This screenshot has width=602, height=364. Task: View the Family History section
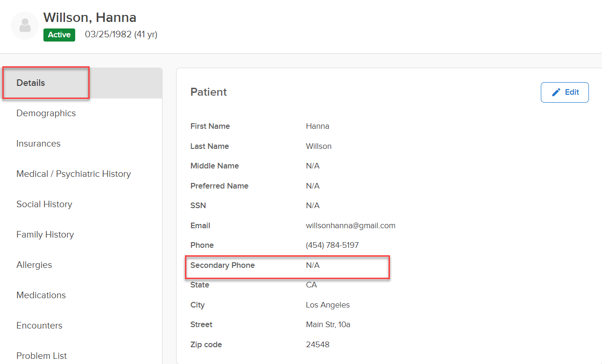(45, 235)
